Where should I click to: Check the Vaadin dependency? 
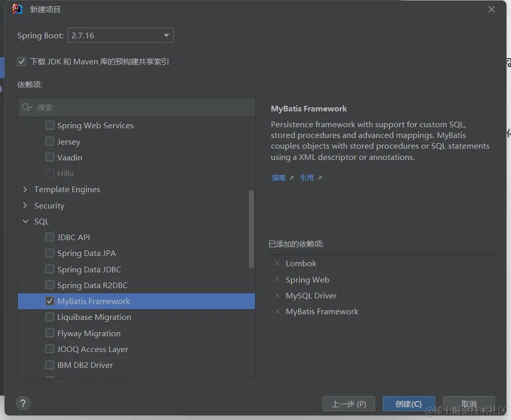[x=50, y=157]
